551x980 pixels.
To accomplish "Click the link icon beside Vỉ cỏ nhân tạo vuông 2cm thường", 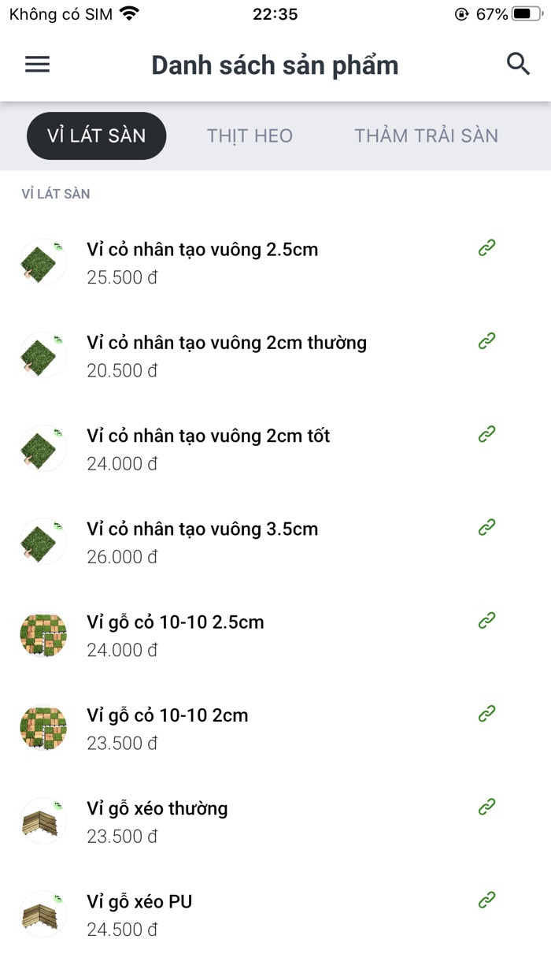I will point(486,340).
